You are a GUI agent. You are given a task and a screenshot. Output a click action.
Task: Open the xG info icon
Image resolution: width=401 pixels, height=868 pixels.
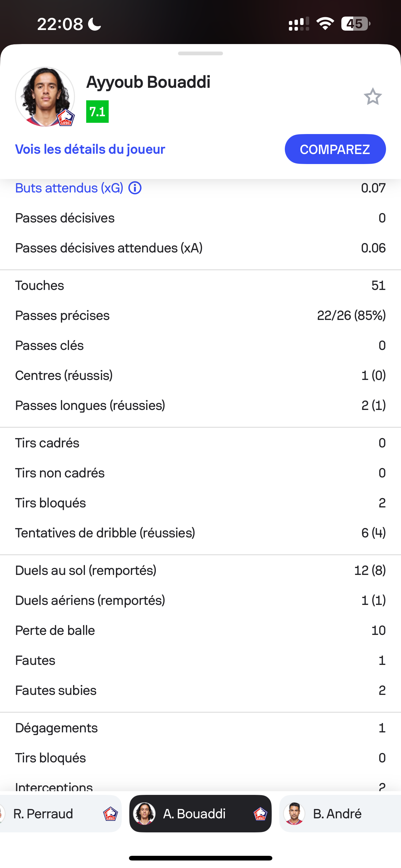click(135, 188)
